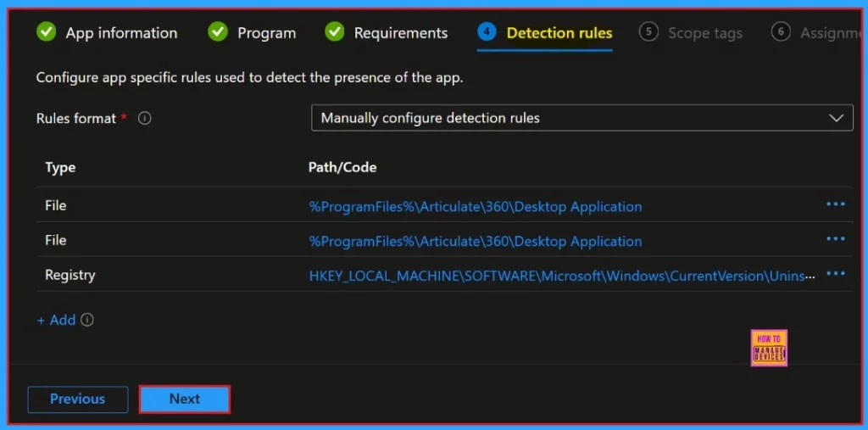
Task: Show info tooltip for Rules format
Action: click(x=144, y=119)
